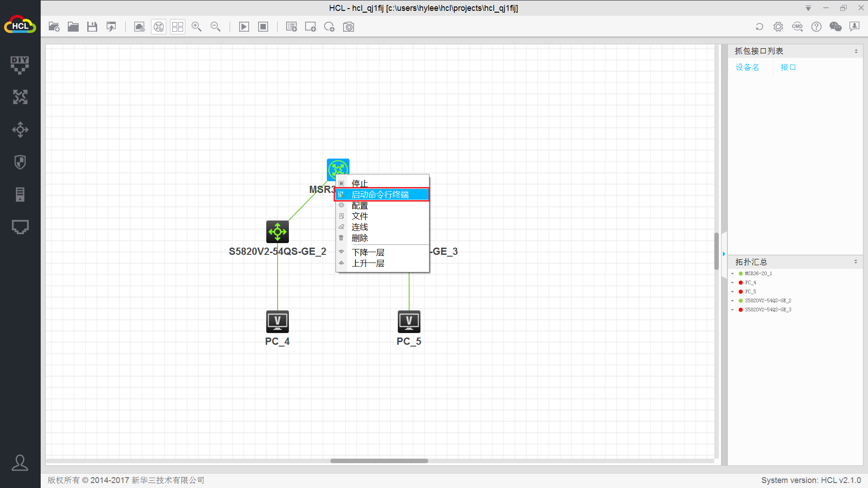Viewport: 868px width, 488px height.
Task: Open switch device sidebar category
Action: tap(20, 130)
